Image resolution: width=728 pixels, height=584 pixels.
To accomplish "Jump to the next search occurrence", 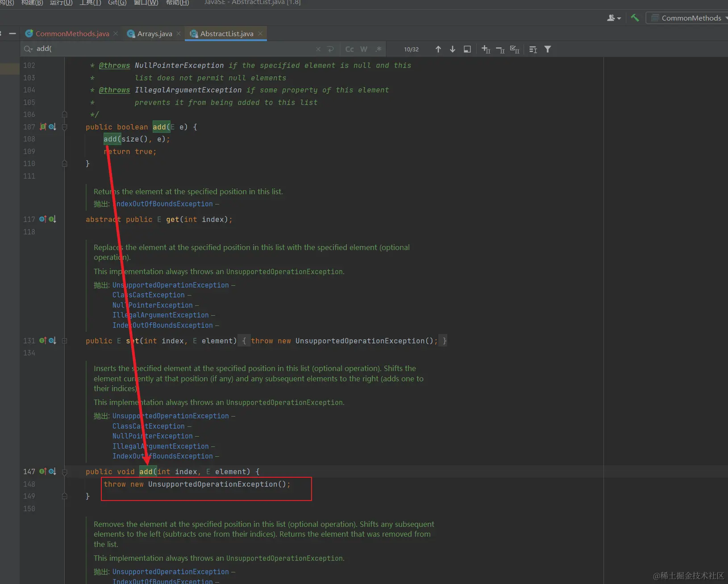I will (453, 49).
